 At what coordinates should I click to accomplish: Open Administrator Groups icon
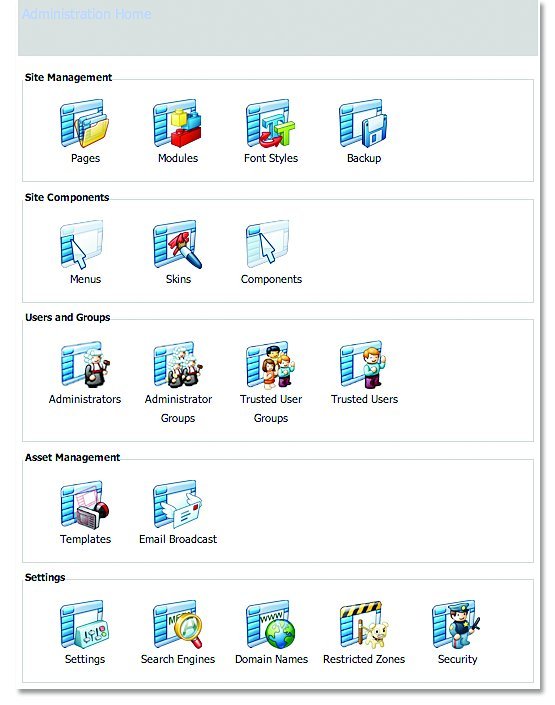(178, 365)
